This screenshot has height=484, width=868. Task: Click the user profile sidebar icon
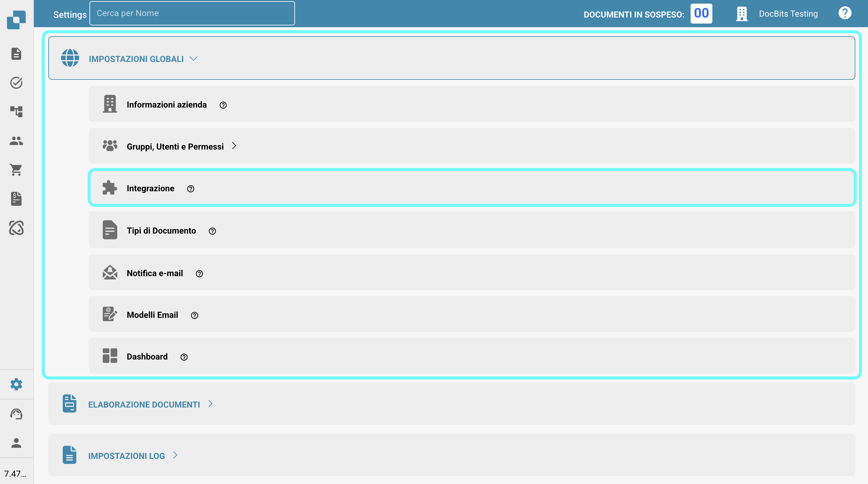(16, 443)
